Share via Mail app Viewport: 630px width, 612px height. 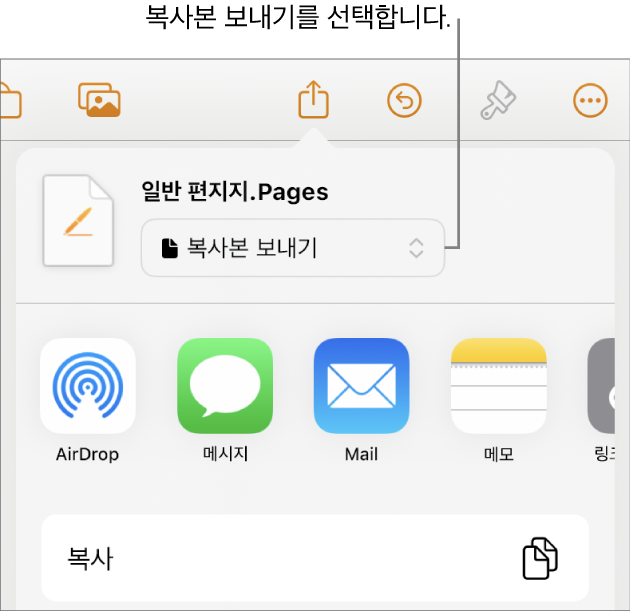(x=361, y=401)
